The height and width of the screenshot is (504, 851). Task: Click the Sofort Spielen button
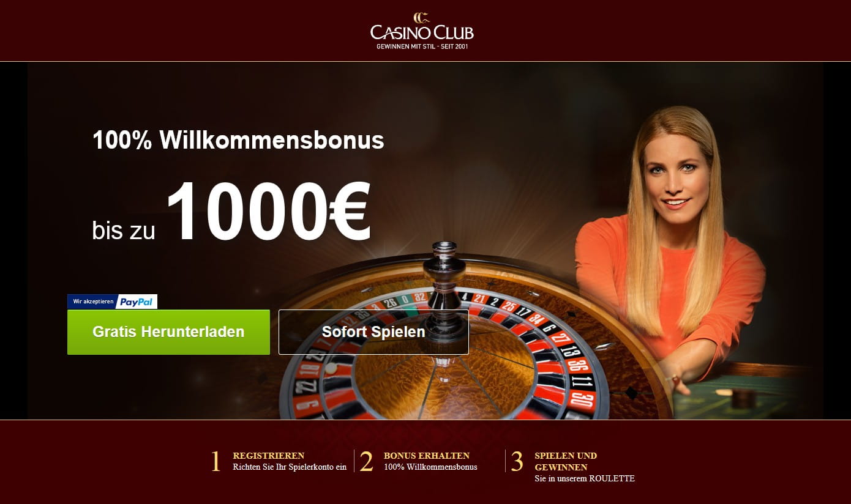[x=373, y=332]
